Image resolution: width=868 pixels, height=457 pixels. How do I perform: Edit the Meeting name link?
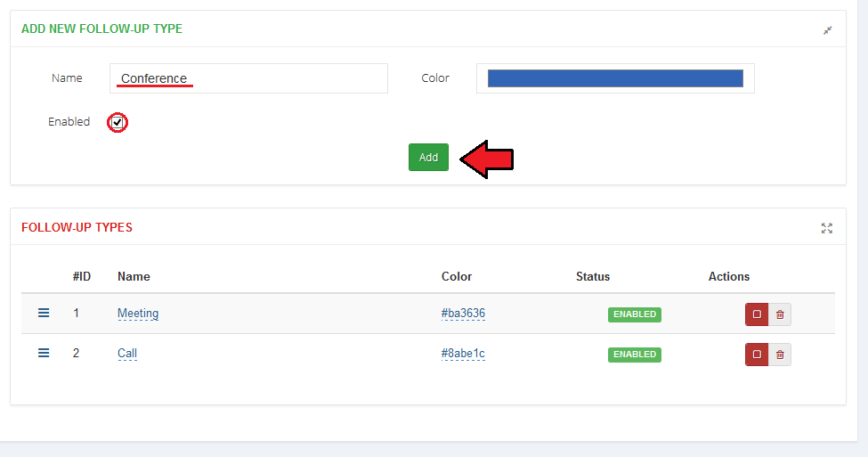point(138,314)
